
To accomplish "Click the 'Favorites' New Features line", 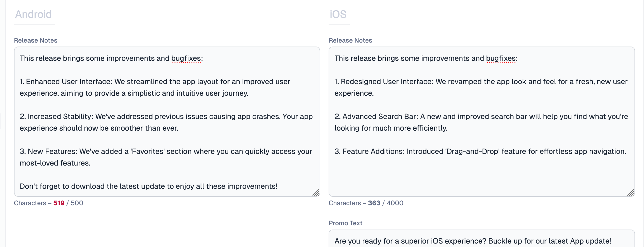I will tap(166, 157).
